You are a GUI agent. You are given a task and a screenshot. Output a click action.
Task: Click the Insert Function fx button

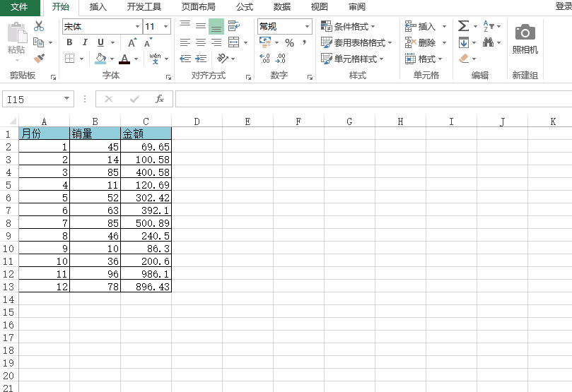coord(159,99)
